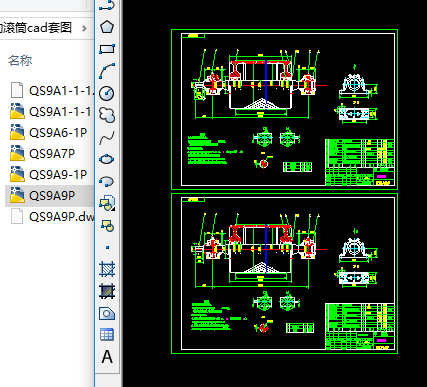Image resolution: width=427 pixels, height=387 pixels.
Task: Open the Table tool
Action: point(107,335)
